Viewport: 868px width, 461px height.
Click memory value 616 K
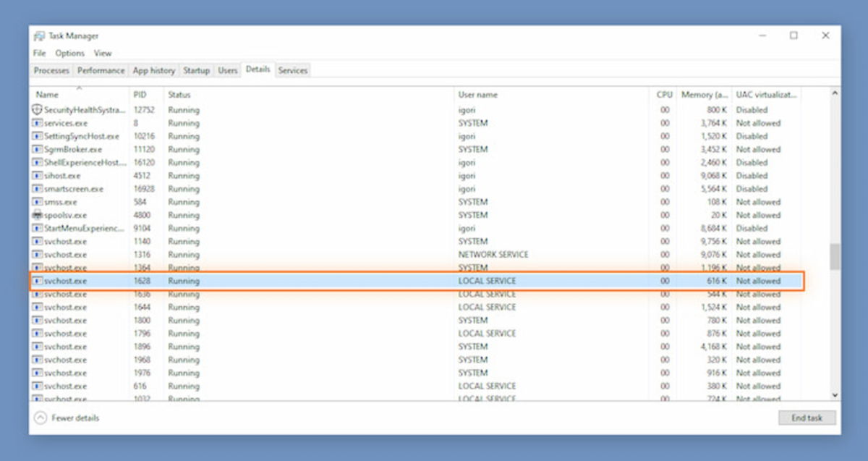click(x=718, y=281)
